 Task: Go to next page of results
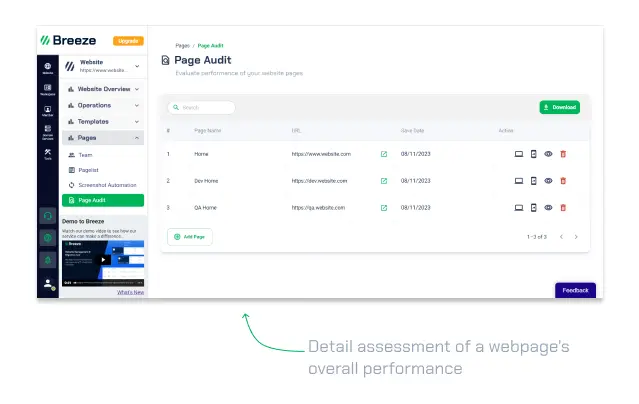(x=576, y=237)
